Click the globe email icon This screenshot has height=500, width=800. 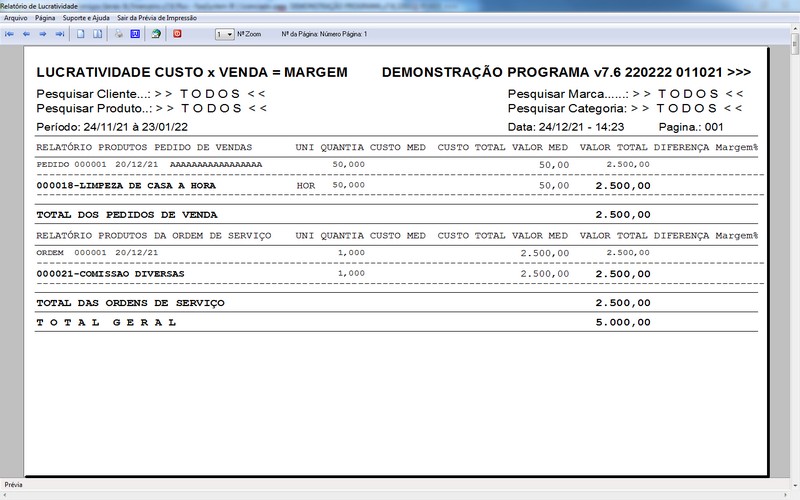156,34
